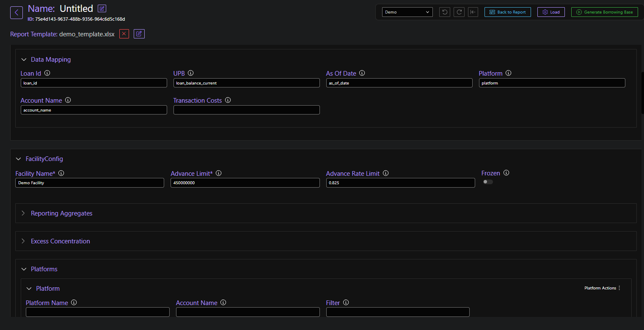644x330 pixels.
Task: Show info for Platform Name
Action: [x=74, y=303]
